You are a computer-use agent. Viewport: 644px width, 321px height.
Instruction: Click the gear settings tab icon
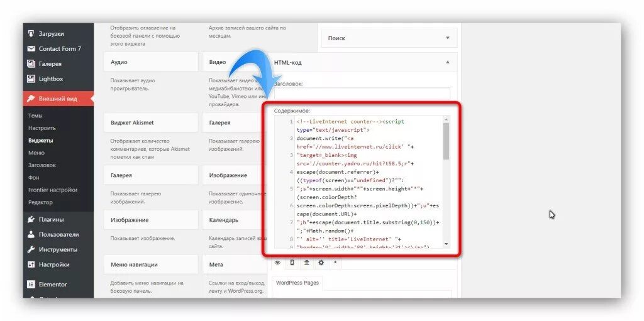pyautogui.click(x=321, y=263)
